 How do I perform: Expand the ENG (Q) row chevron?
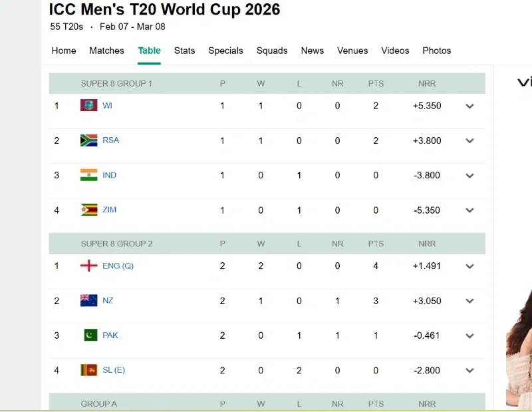(x=469, y=266)
